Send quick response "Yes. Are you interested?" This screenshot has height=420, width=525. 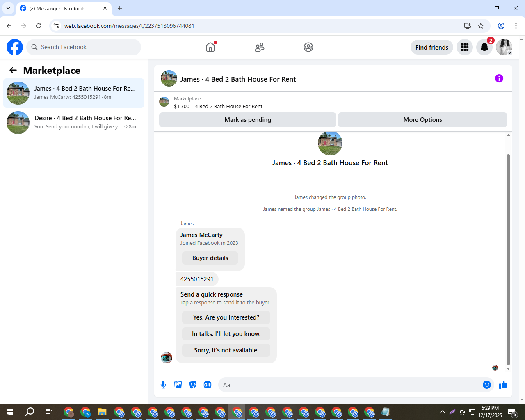(226, 317)
